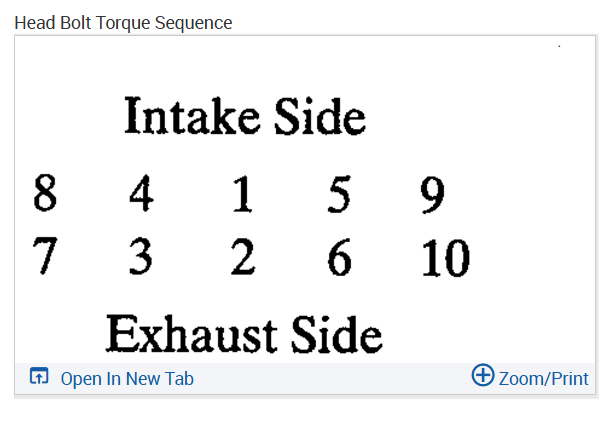Click the small dot in the image's top-right corner
The image size is (606, 423).
tap(559, 45)
